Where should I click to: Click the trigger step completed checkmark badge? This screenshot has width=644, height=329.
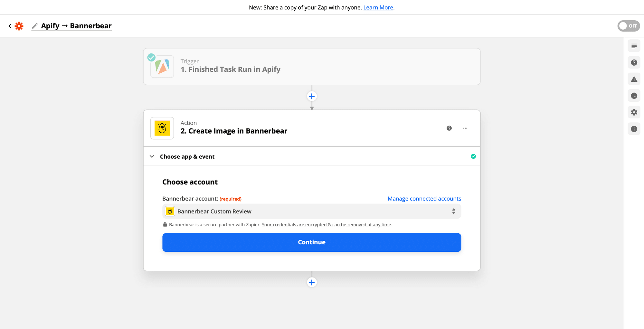coord(151,57)
